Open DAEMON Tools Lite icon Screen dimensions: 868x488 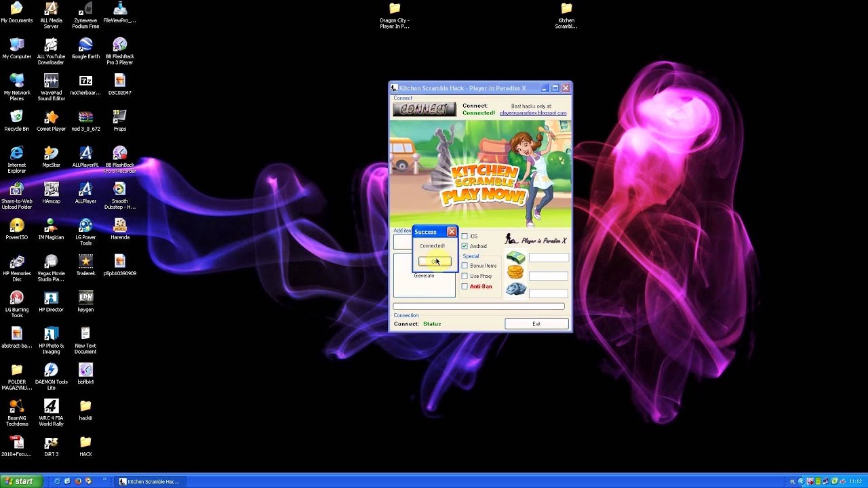[x=51, y=377]
